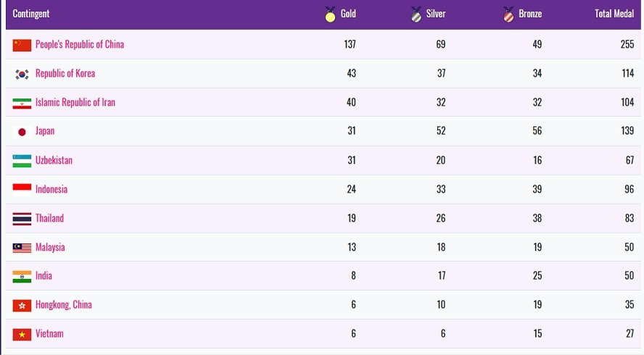Click the Total Medal column header
The height and width of the screenshot is (355, 644).
(614, 14)
